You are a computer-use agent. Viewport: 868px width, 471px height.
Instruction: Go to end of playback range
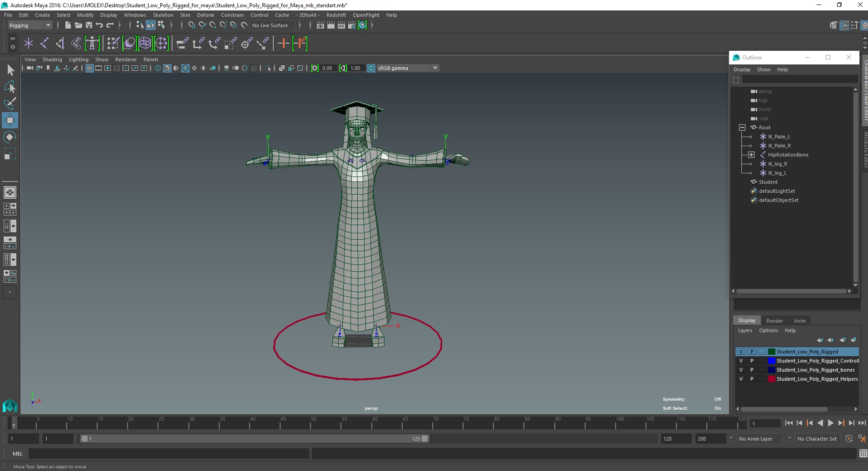coord(862,423)
